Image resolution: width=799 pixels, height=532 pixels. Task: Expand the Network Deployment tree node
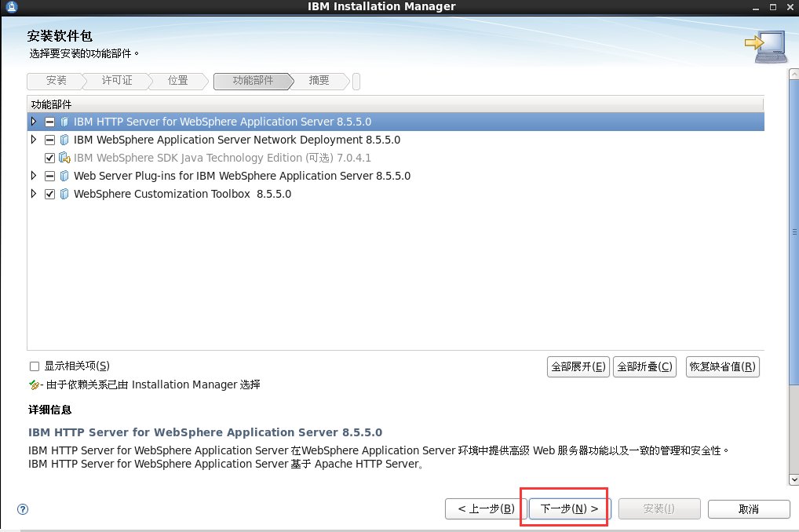[x=34, y=139]
